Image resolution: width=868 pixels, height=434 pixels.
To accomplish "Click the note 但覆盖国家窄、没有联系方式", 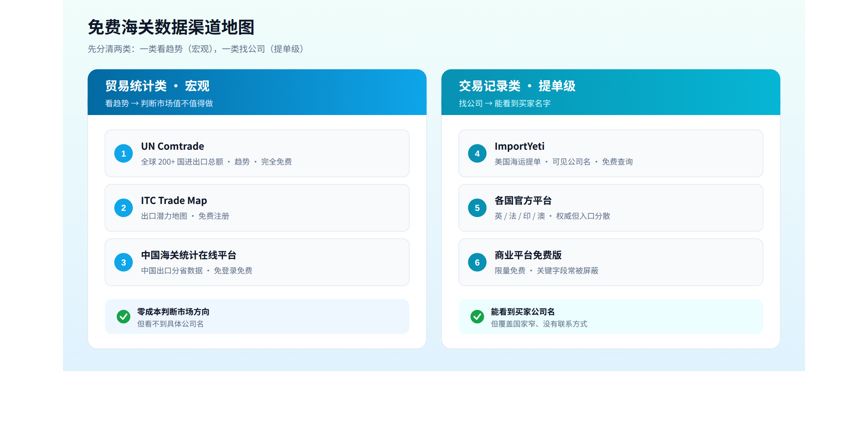I will pyautogui.click(x=539, y=324).
